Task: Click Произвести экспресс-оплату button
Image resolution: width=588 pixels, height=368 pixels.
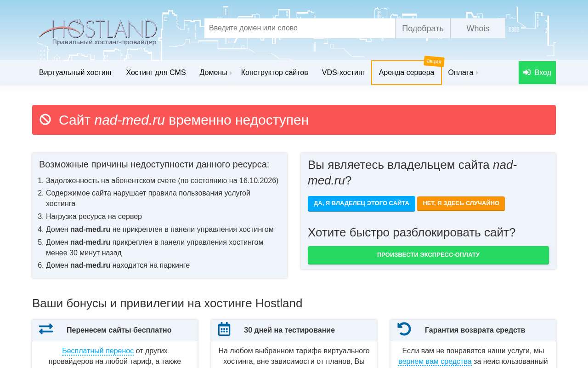Action: [428, 255]
